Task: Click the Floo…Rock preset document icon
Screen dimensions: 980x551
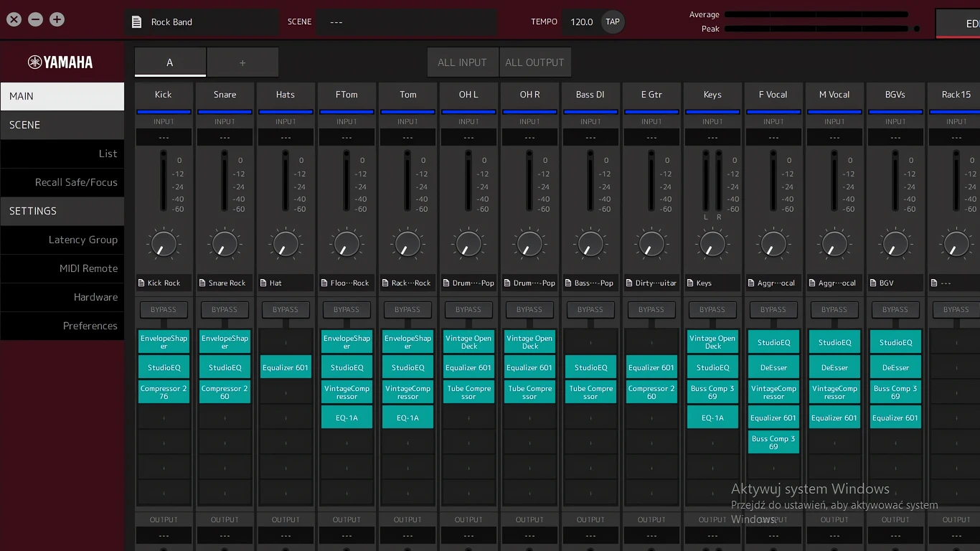Action: click(324, 283)
